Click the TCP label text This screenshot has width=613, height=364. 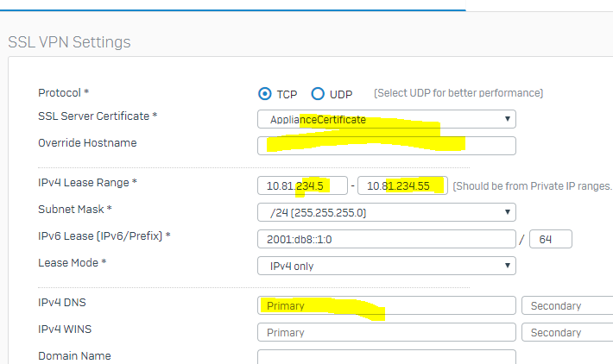point(287,95)
